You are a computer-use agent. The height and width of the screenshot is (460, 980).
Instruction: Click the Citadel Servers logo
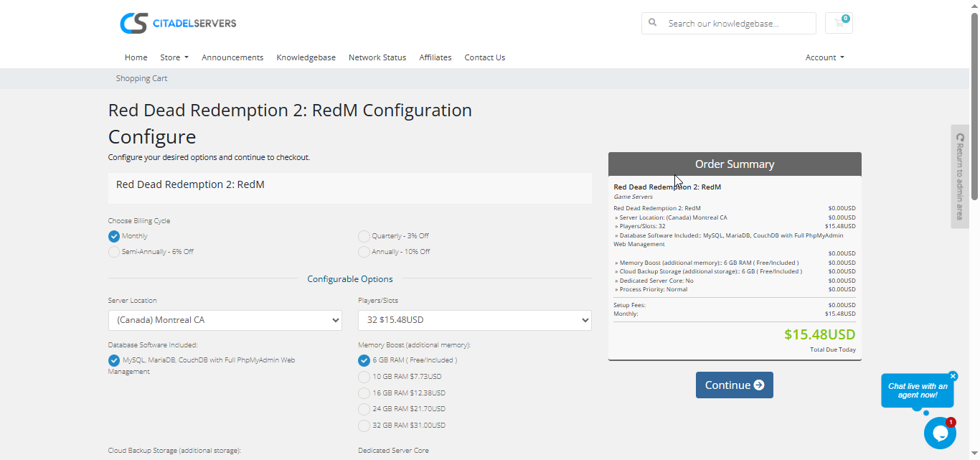point(178,23)
